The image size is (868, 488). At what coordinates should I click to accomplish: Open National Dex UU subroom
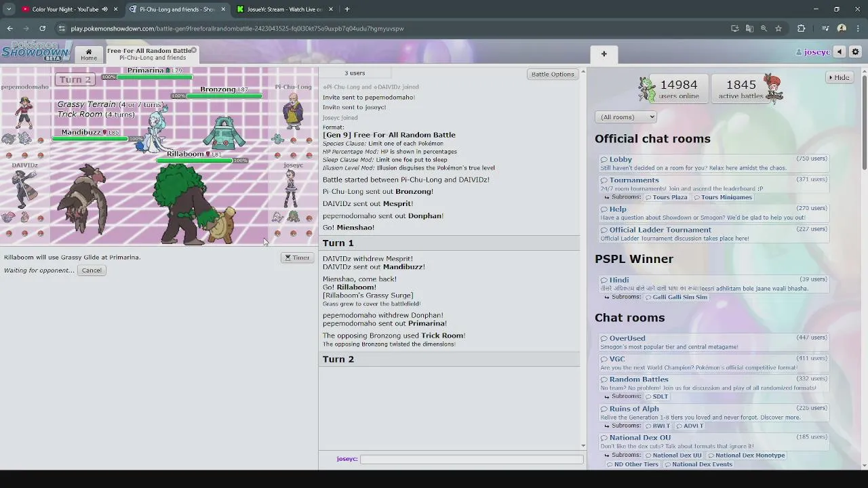pos(673,455)
